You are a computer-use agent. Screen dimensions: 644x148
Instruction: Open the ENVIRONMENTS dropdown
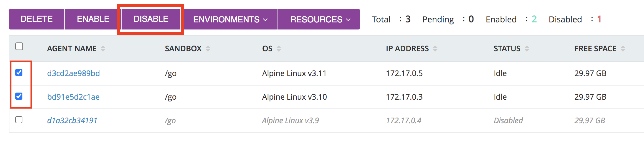(230, 19)
